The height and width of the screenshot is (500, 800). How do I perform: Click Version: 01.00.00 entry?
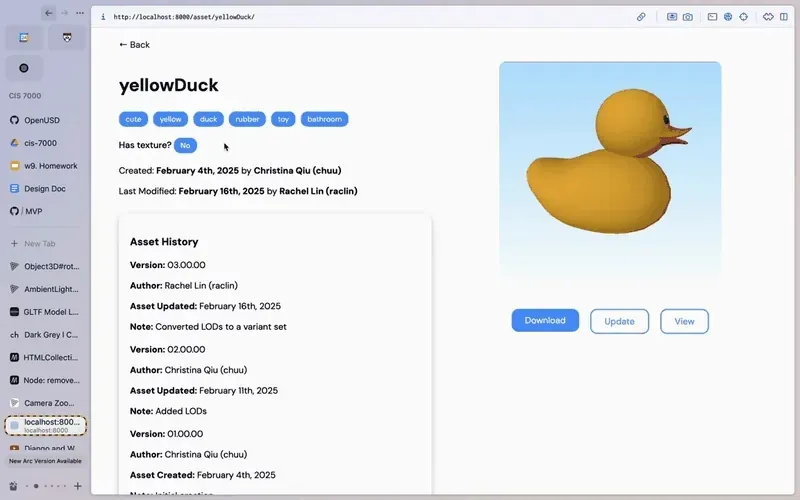click(x=166, y=434)
